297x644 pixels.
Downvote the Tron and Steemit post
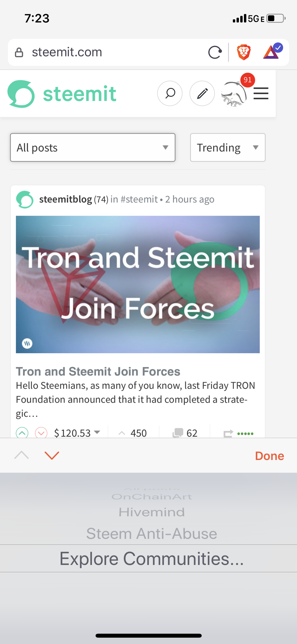41,433
